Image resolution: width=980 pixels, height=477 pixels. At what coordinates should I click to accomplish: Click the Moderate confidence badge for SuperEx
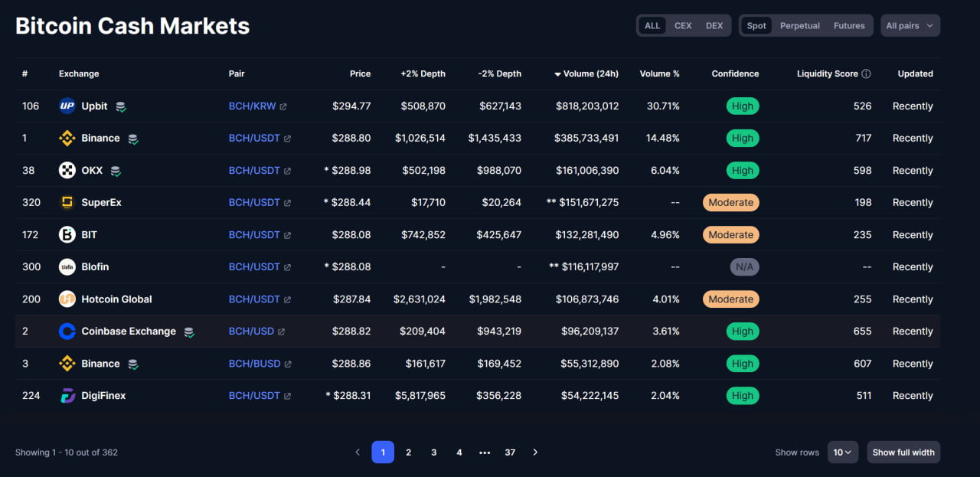pyautogui.click(x=731, y=203)
